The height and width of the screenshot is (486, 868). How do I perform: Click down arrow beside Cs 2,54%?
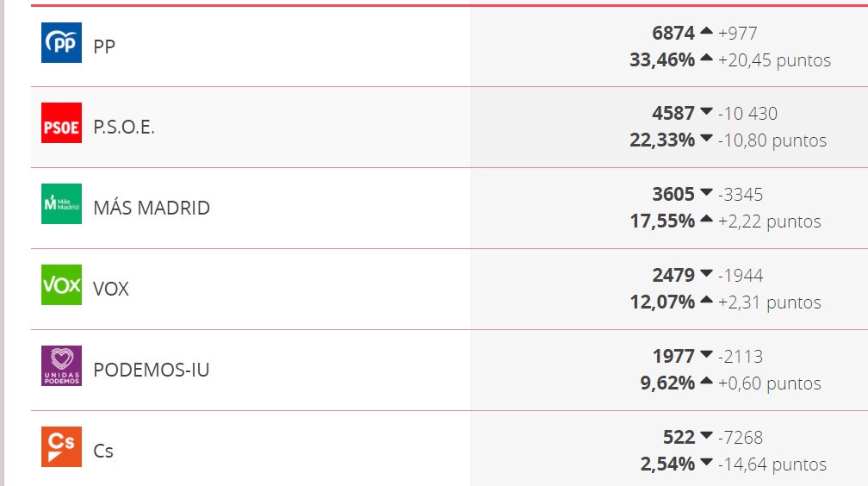coord(706,462)
